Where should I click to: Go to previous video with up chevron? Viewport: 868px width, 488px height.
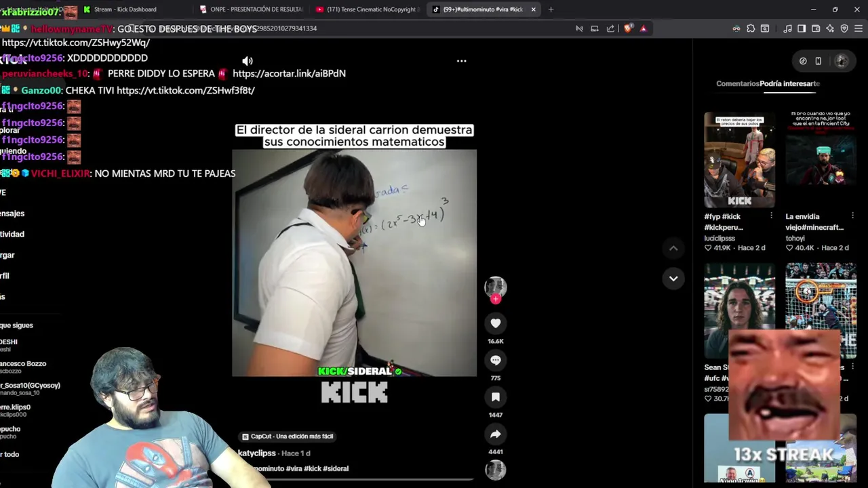coord(673,249)
